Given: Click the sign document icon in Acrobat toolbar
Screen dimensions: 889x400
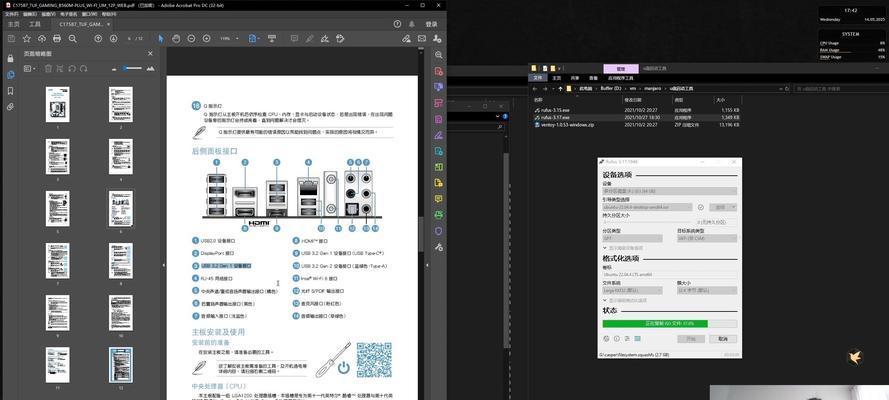Looking at the screenshot, I should [x=325, y=39].
